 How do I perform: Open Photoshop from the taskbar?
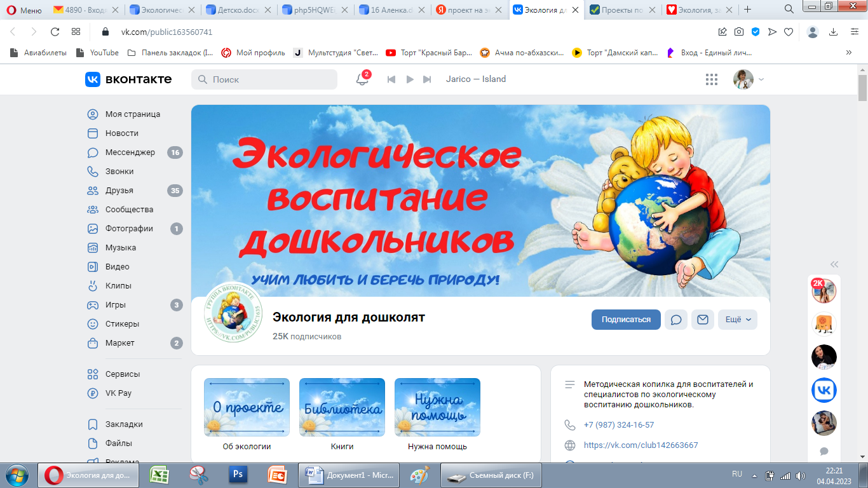click(x=238, y=475)
